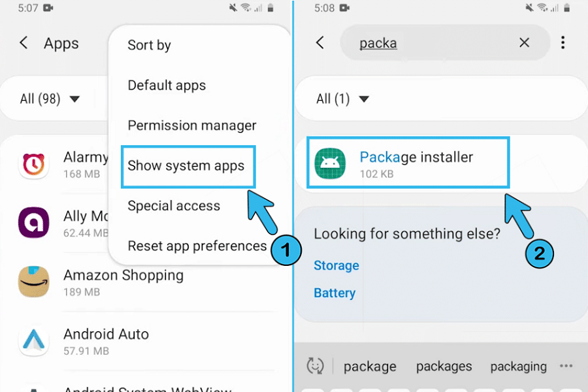This screenshot has height=392, width=588.
Task: Tap the Ally Mobile app icon
Action: pos(33,223)
